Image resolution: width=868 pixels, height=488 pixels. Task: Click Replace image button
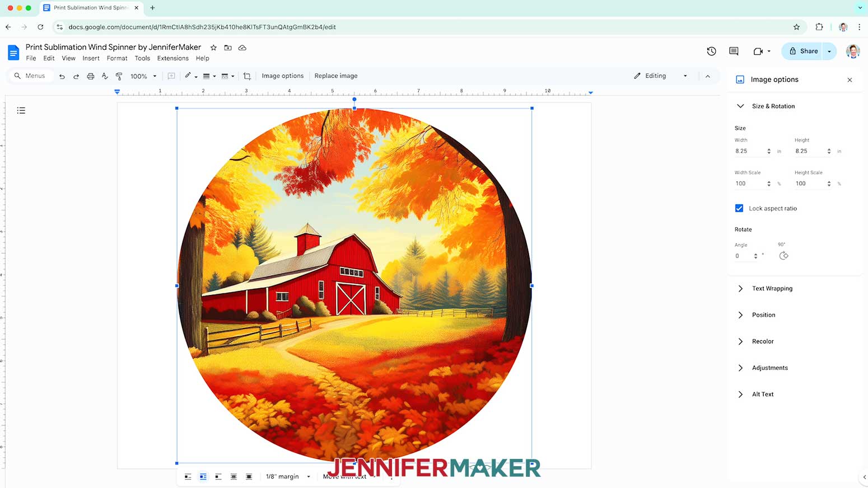tap(336, 76)
